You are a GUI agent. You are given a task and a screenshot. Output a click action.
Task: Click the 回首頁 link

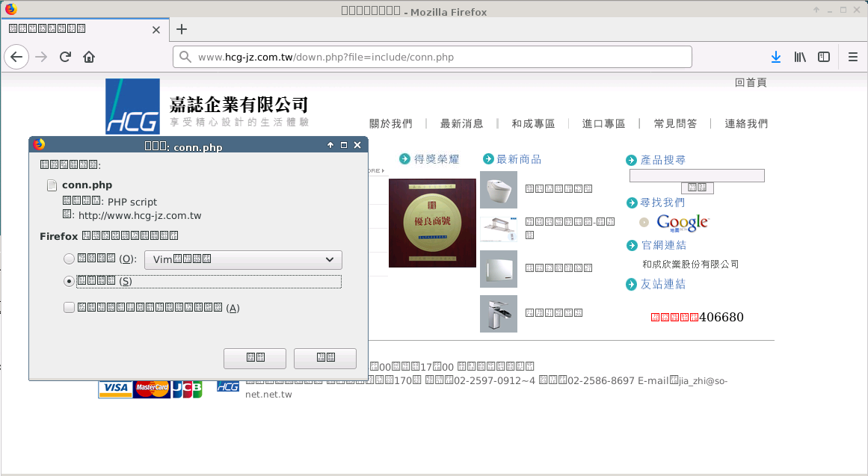pos(751,82)
